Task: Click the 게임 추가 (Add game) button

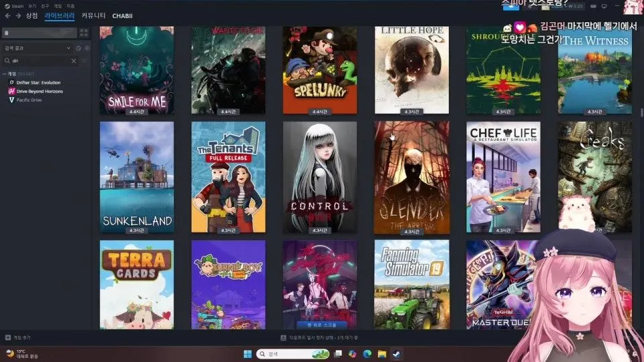Action: pyautogui.click(x=18, y=337)
